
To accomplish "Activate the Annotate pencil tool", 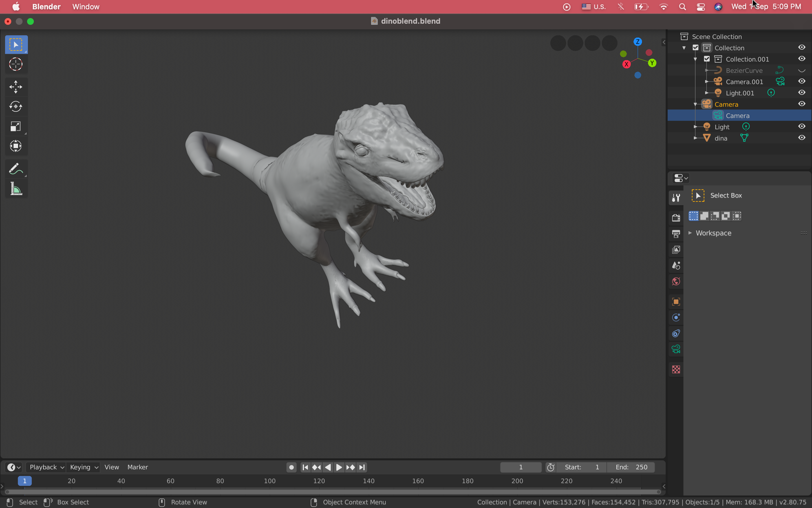I will [x=16, y=169].
